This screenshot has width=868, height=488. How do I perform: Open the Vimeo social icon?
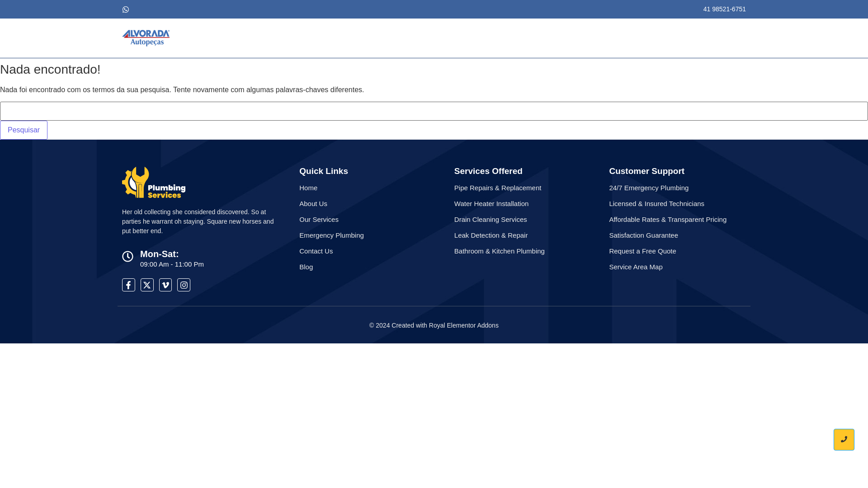pos(165,285)
